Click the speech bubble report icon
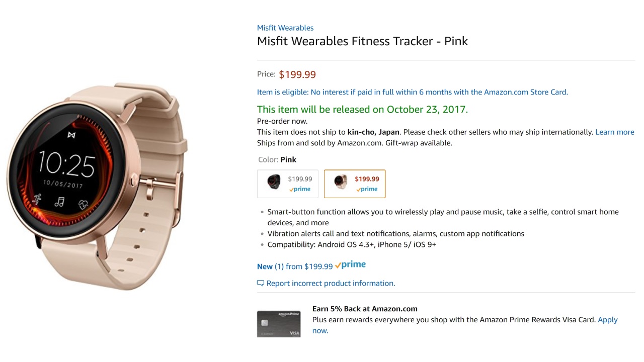This screenshot has height=362, width=644. 261,284
